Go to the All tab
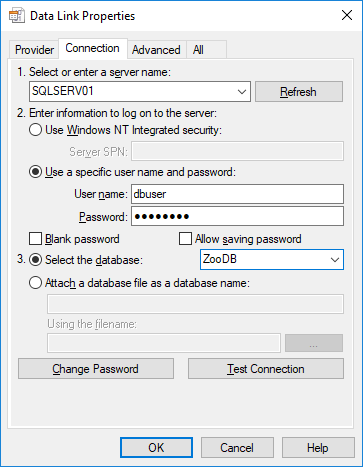The height and width of the screenshot is (467, 363). pos(198,50)
